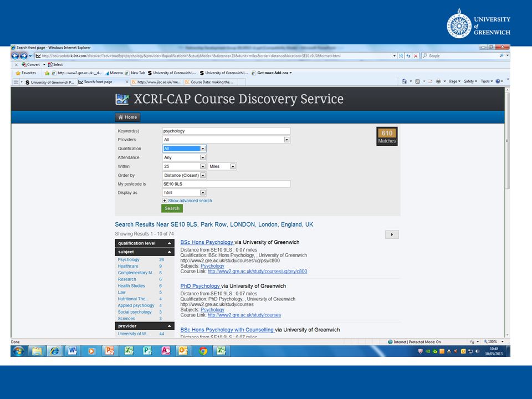The image size is (532, 399).
Task: Go back with the browser Back arrow
Action: (x=16, y=56)
